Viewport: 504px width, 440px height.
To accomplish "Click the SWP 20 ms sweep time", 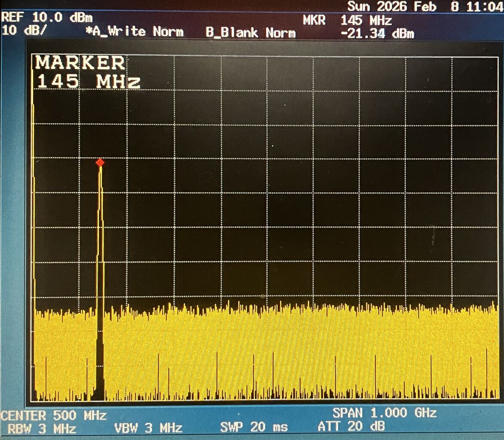I will (x=254, y=427).
